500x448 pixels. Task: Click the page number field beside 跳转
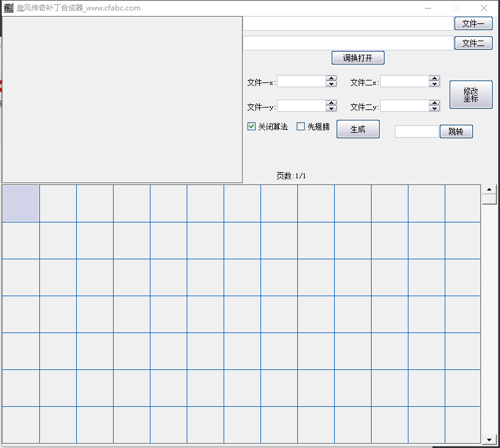pyautogui.click(x=416, y=132)
